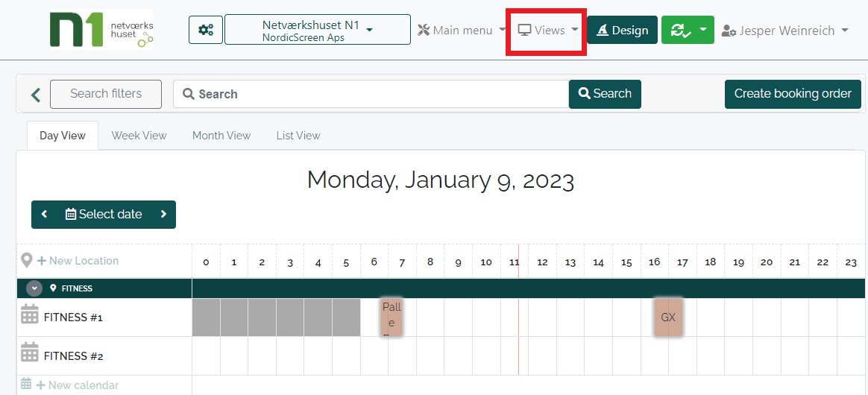
Task: Collapse the FITNESS location group
Action: click(35, 288)
